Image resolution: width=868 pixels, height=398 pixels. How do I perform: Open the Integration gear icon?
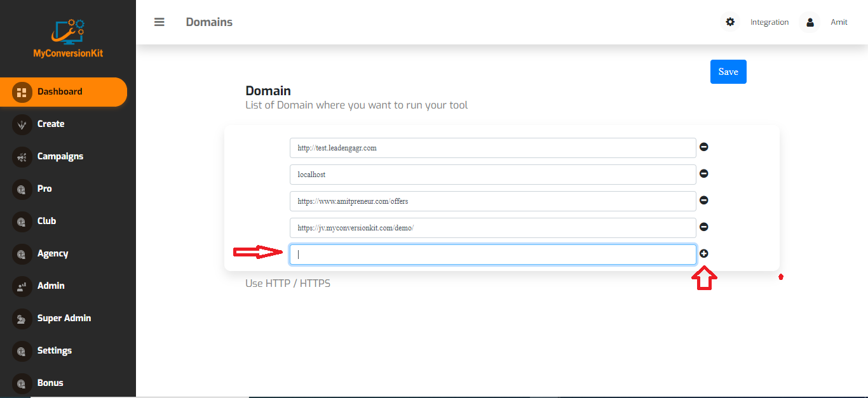pos(730,22)
